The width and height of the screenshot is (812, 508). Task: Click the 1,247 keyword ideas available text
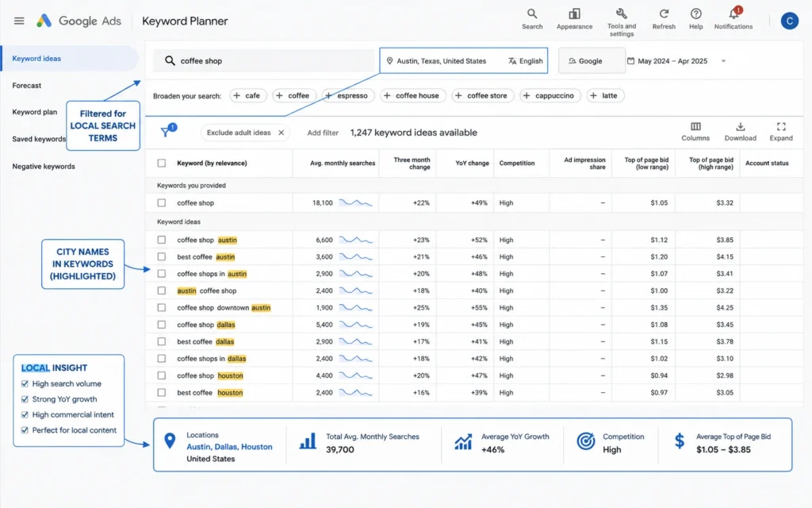point(413,133)
